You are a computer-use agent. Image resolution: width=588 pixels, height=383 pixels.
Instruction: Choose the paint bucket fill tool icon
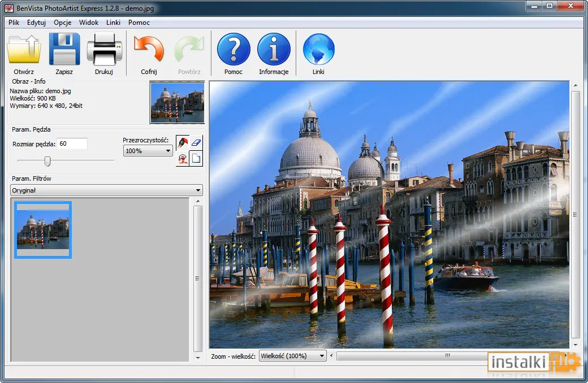(183, 159)
